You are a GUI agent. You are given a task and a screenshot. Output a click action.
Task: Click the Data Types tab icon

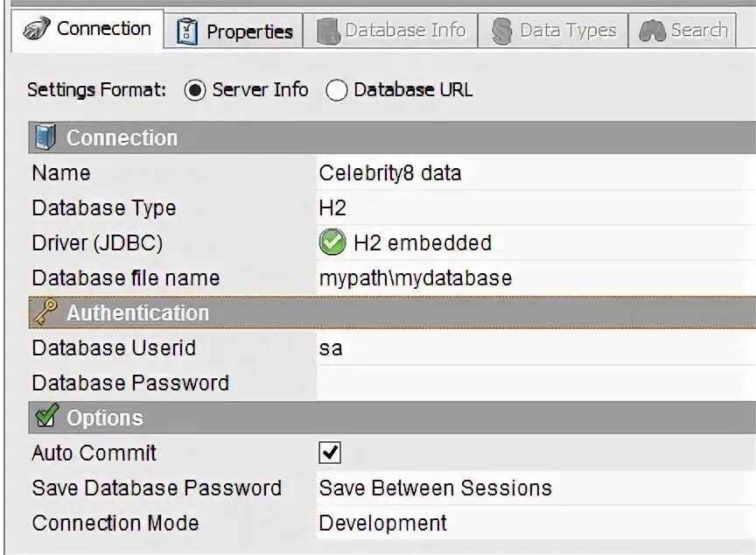pos(502,32)
